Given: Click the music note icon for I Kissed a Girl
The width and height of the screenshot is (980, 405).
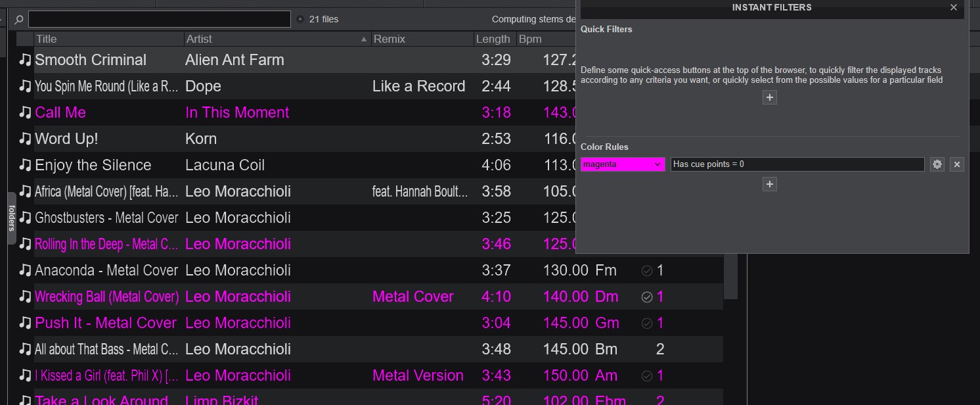Looking at the screenshot, I should (25, 375).
